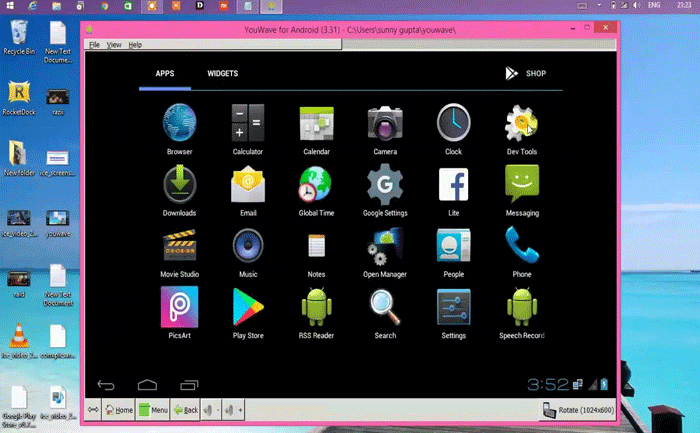Open the PicsArt app

(x=179, y=313)
